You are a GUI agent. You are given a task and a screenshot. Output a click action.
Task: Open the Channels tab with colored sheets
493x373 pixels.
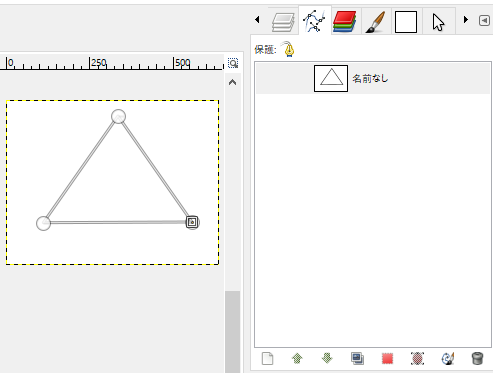pos(344,21)
